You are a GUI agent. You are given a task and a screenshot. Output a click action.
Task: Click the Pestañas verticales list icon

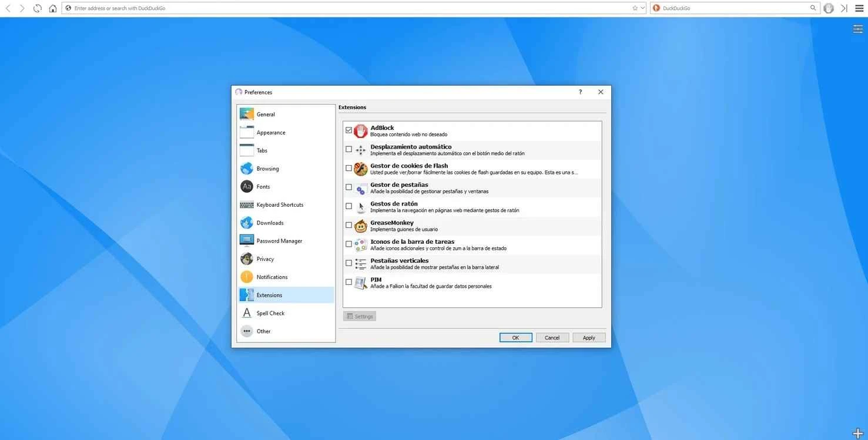[361, 264]
